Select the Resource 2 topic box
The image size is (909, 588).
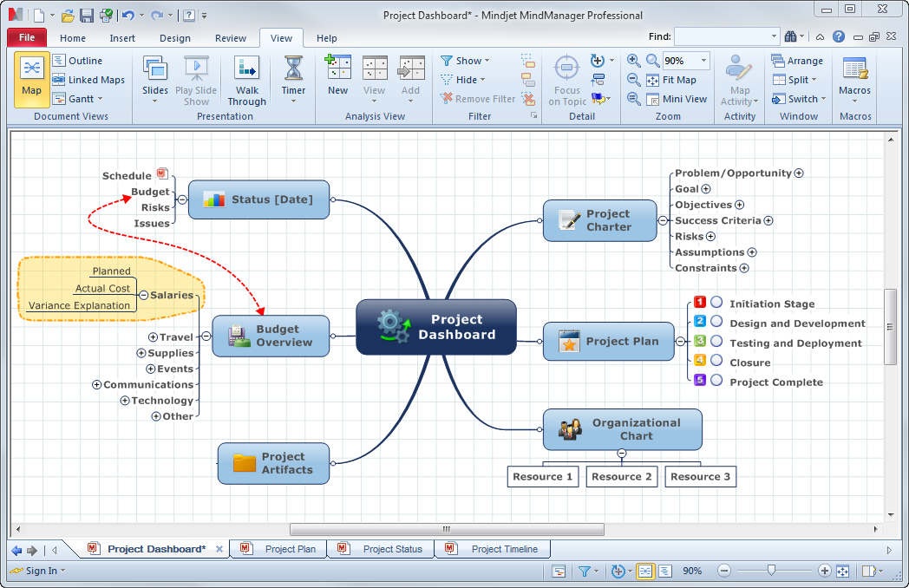[x=621, y=476]
